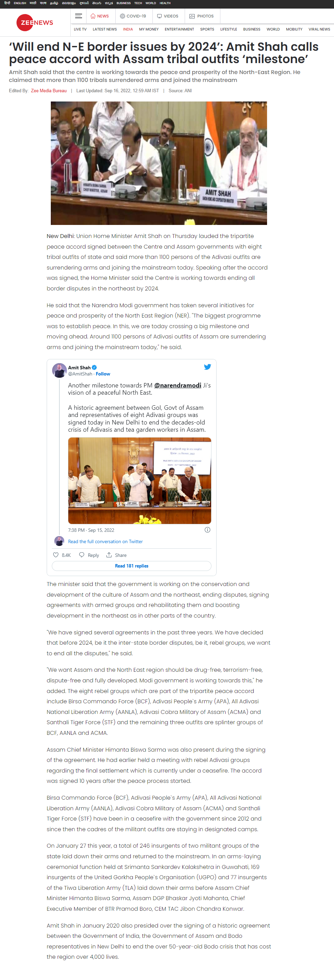Open the Zee Media Bureau author link
The width and height of the screenshot is (334, 980).
click(49, 91)
